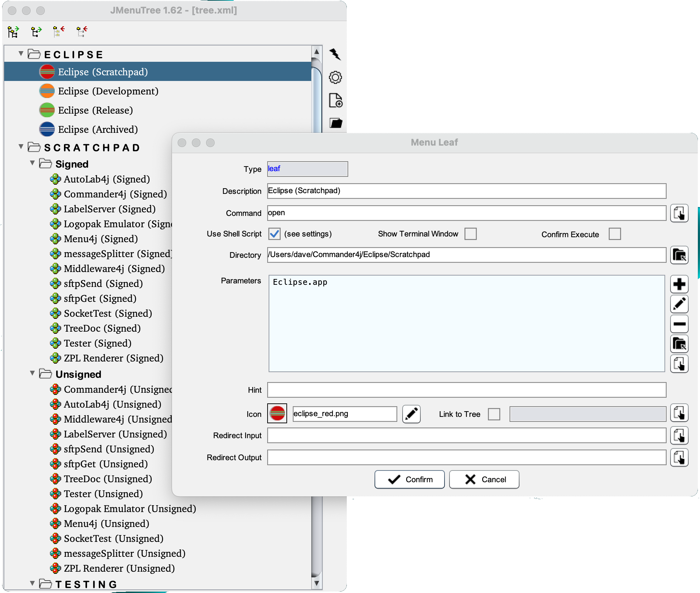The height and width of the screenshot is (593, 700).
Task: Click paste icon beside the Command field
Action: click(x=679, y=213)
